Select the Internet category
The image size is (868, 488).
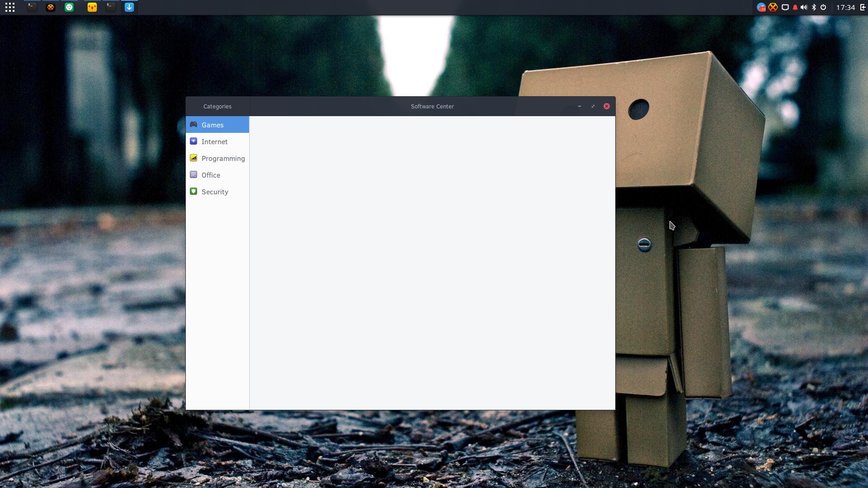tap(217, 141)
